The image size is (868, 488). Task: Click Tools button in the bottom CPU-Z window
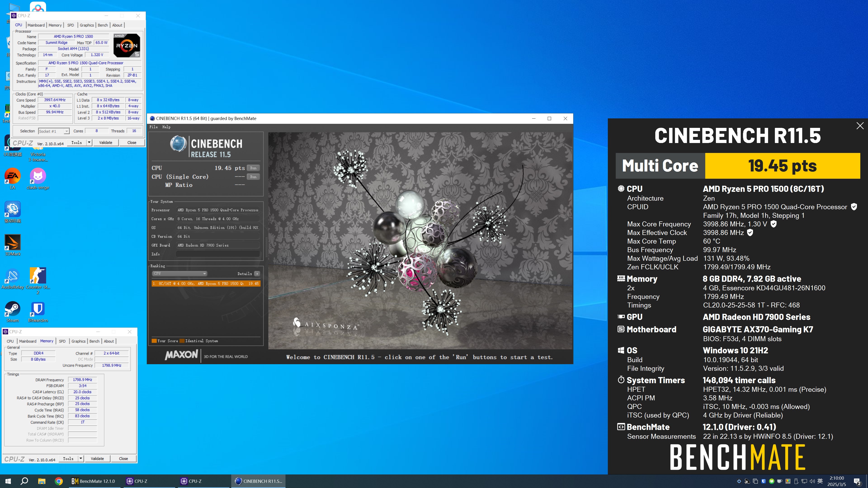pyautogui.click(x=68, y=459)
